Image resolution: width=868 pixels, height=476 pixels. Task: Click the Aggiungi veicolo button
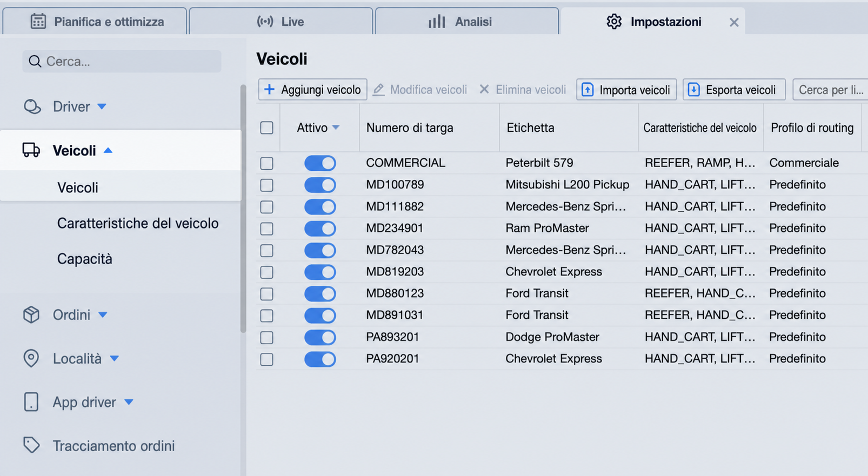tap(313, 90)
